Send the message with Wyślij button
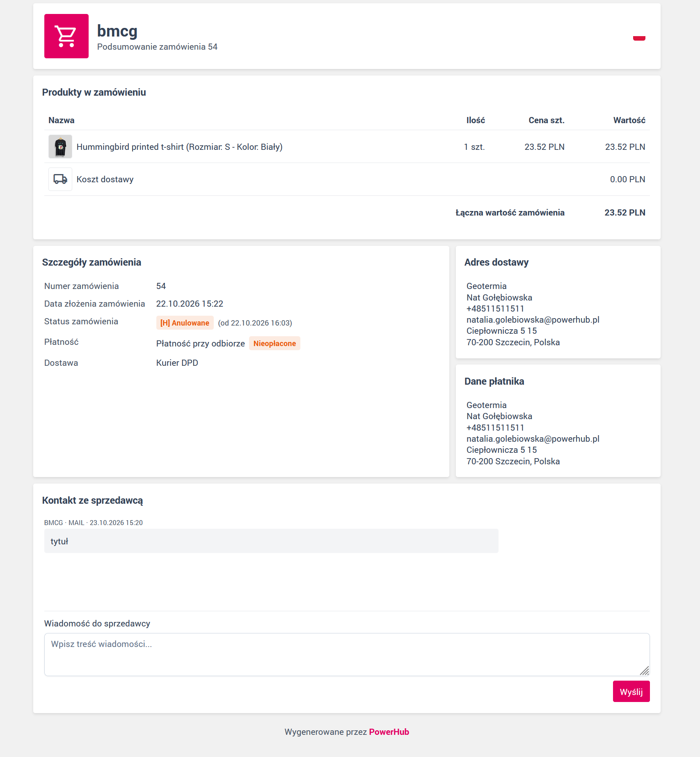This screenshot has height=757, width=700. pos(631,691)
